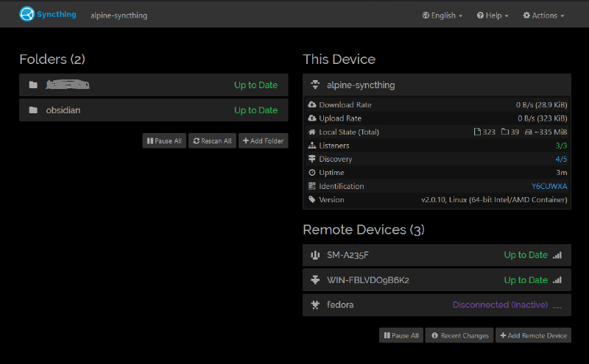
Task: Click the Disconnected (Inactive) status of fedora
Action: coord(500,304)
